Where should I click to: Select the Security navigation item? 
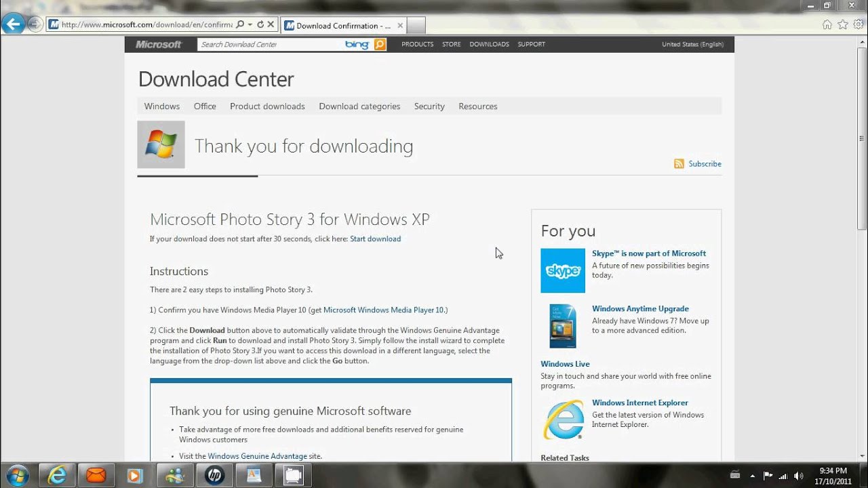[x=429, y=106]
